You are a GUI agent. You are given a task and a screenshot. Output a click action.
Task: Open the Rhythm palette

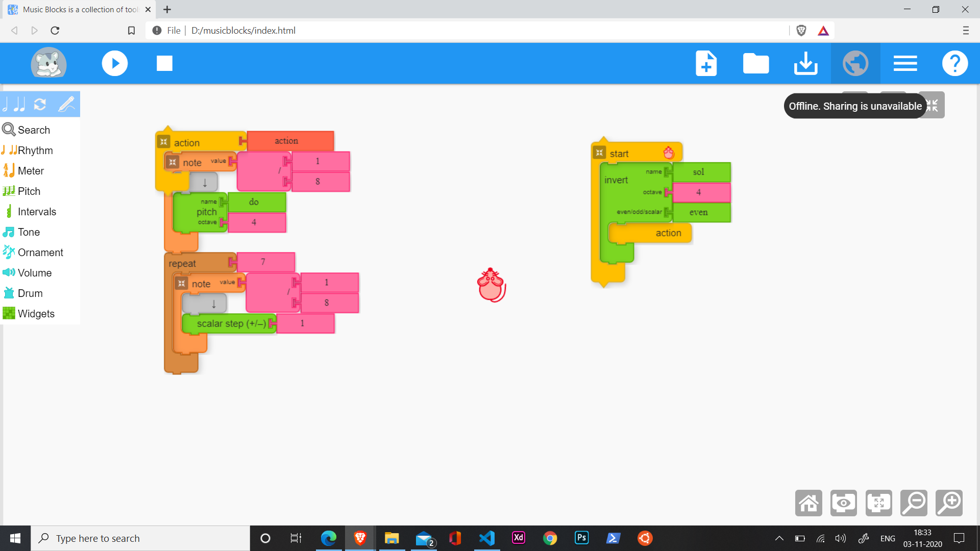pos(35,151)
